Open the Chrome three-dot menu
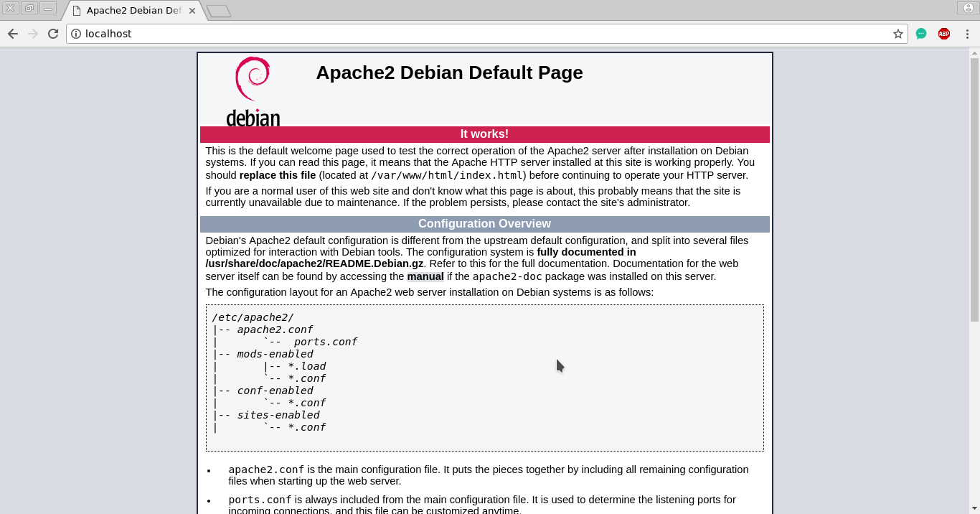Viewport: 980px width, 514px height. [967, 34]
